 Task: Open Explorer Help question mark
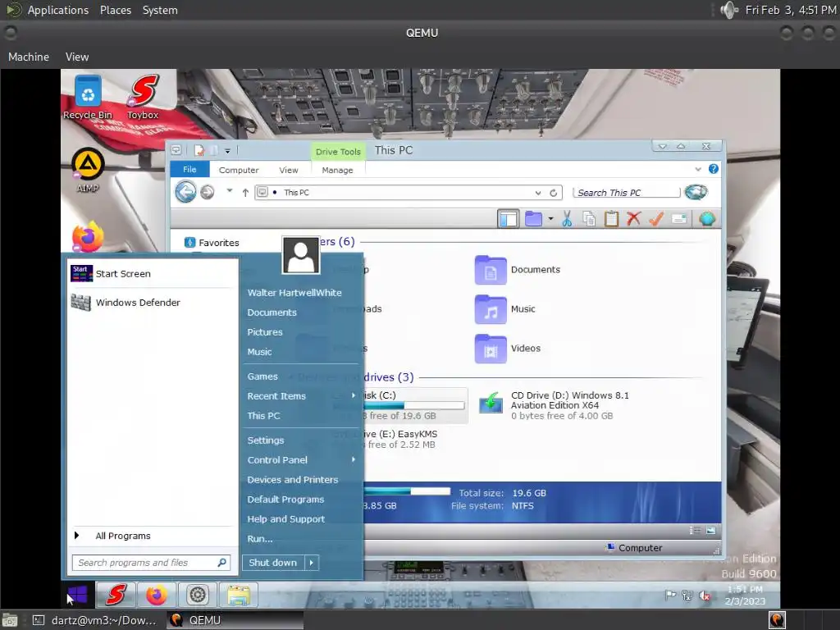click(x=714, y=169)
